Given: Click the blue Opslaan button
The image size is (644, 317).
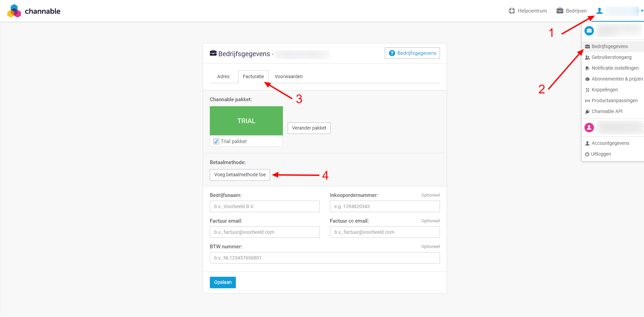Looking at the screenshot, I should (x=223, y=282).
